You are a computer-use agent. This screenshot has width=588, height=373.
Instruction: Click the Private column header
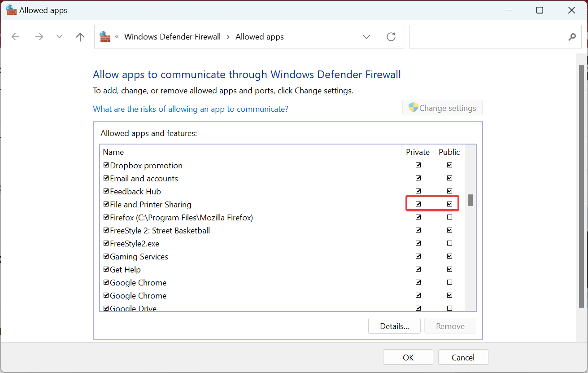[418, 152]
